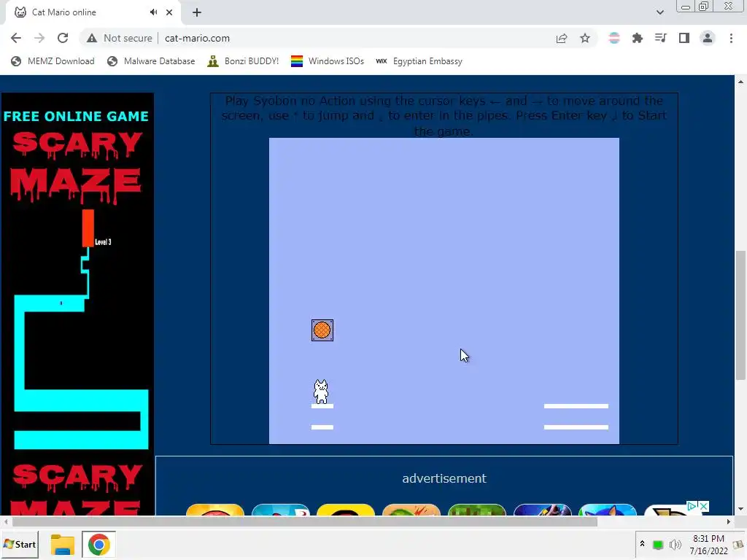Click the green network tray icon
This screenshot has width=747, height=560.
[658, 545]
